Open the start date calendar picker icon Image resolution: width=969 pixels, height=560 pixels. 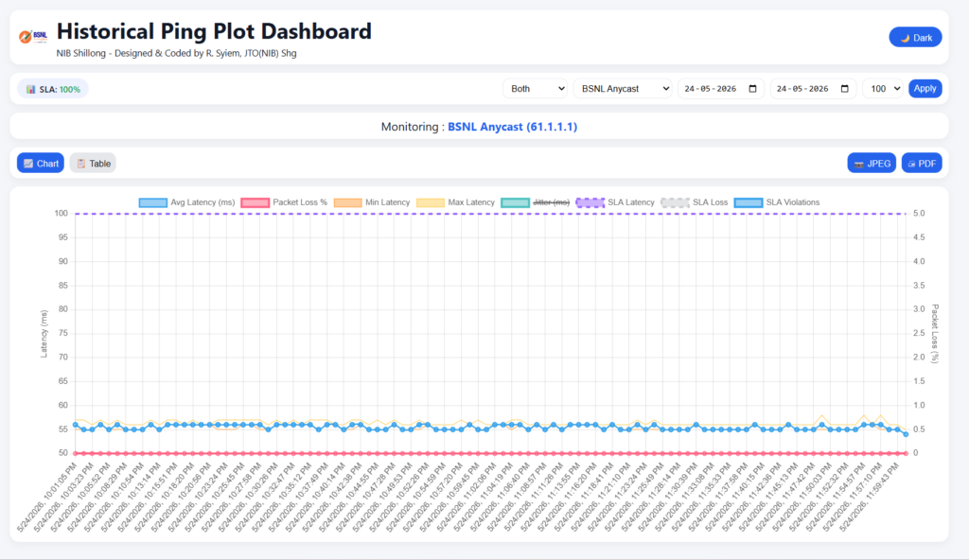[x=752, y=88]
